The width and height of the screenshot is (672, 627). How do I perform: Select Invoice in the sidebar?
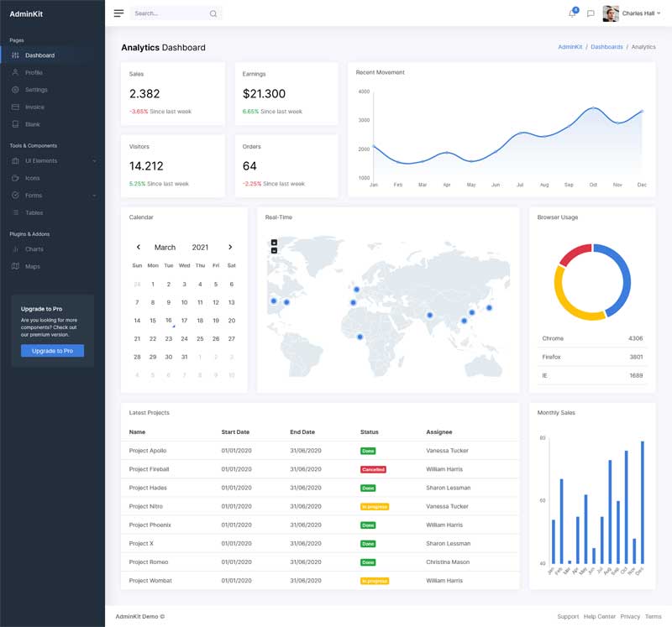34,107
